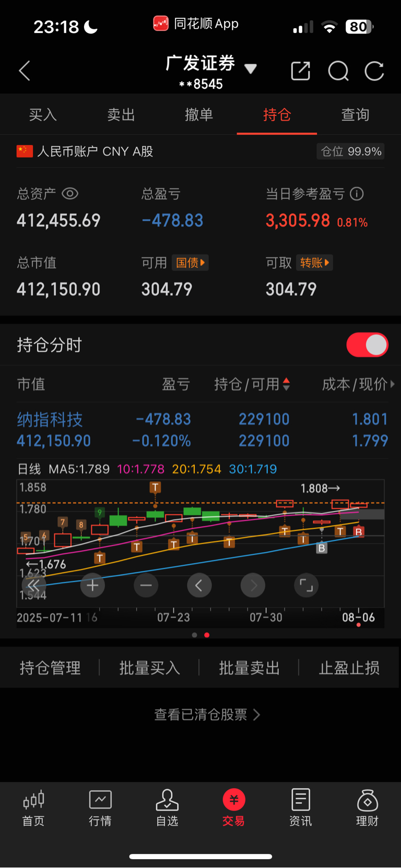Tap the 同花顺 App return indicator
401x868 pixels.
click(x=196, y=23)
